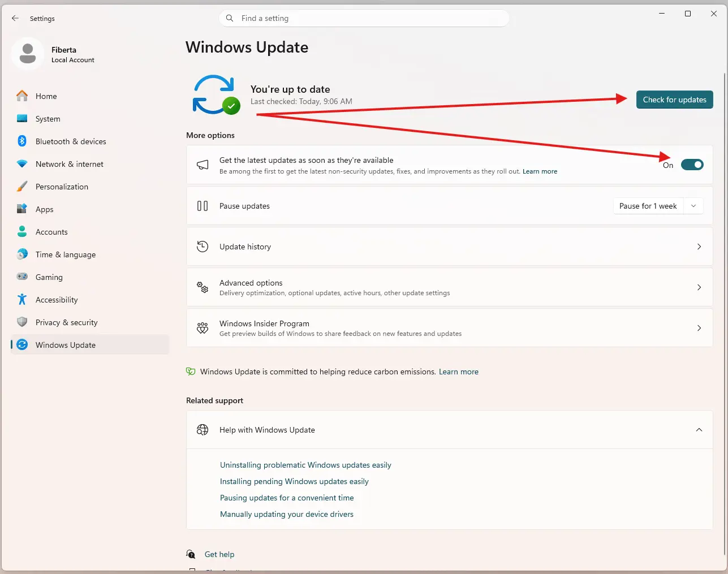The width and height of the screenshot is (728, 574).
Task: Click the Get help icon
Action: [191, 554]
